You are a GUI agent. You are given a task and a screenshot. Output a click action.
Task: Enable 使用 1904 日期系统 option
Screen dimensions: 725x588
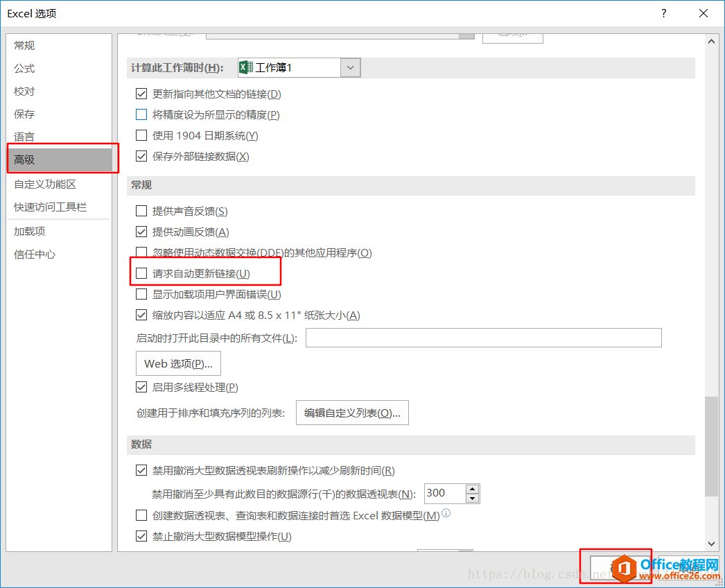[141, 135]
